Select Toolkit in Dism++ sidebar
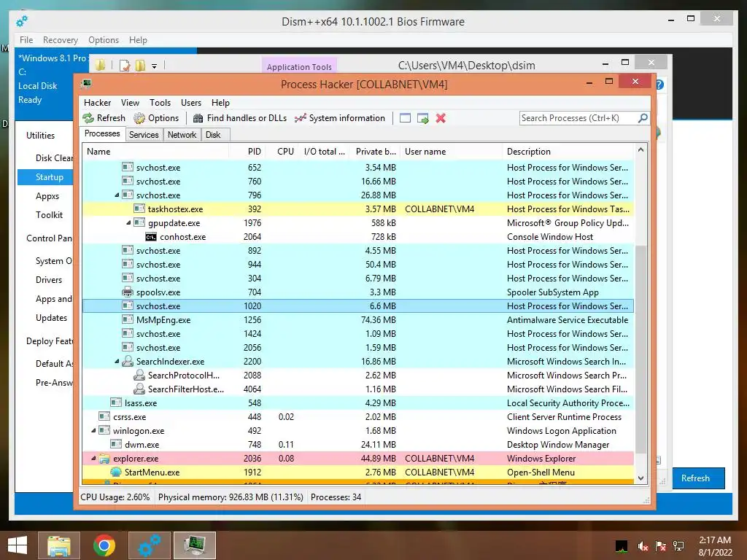The height and width of the screenshot is (560, 747). tap(49, 215)
